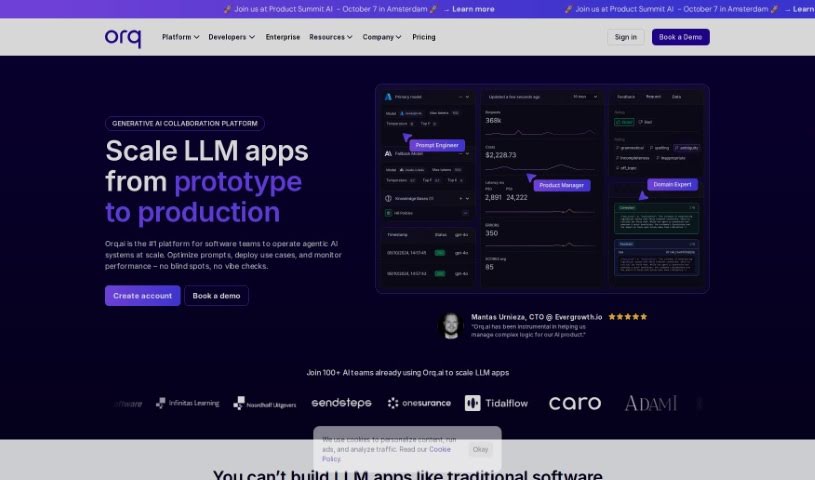
Task: Click the hero Book a demo button
Action: 216,295
